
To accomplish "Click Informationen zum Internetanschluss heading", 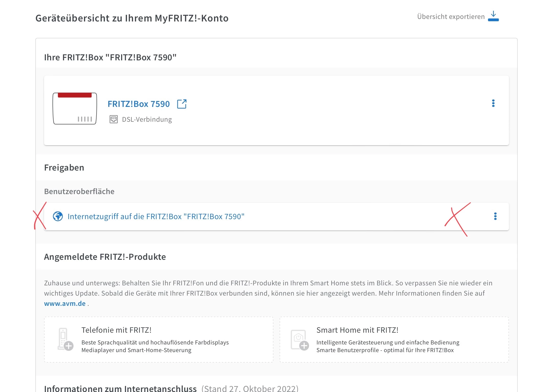I will coord(120,388).
